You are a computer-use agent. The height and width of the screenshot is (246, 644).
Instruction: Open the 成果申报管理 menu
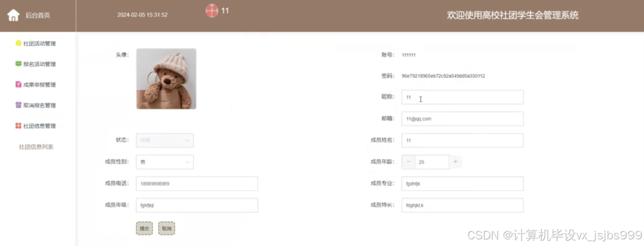pyautogui.click(x=39, y=85)
